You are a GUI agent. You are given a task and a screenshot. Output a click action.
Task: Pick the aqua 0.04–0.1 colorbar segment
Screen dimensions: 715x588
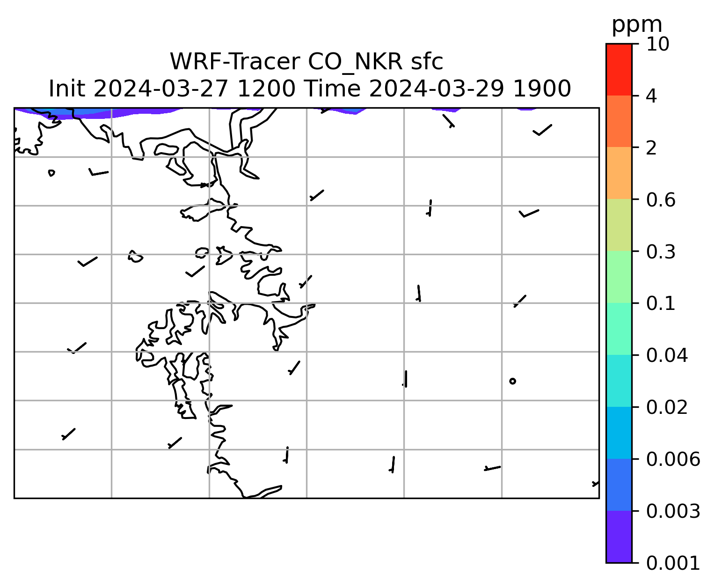619,329
